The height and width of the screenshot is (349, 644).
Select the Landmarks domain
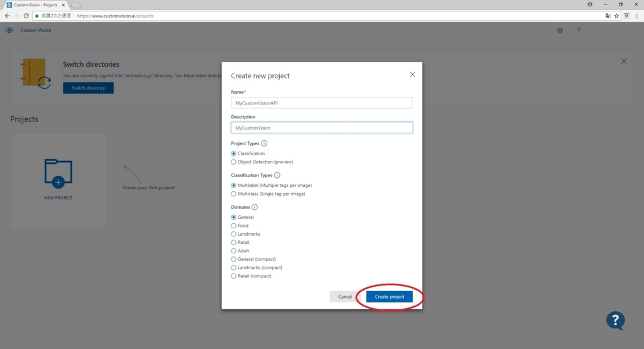pos(234,234)
